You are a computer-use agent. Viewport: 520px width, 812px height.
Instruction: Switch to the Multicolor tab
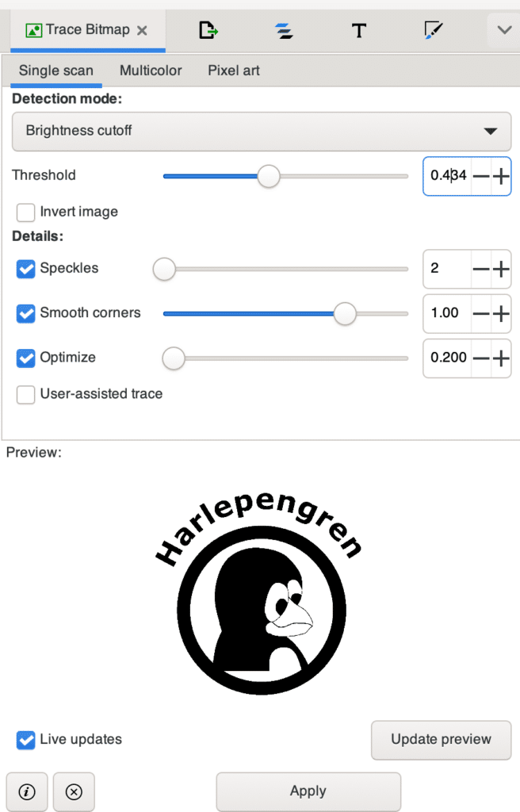coord(151,71)
